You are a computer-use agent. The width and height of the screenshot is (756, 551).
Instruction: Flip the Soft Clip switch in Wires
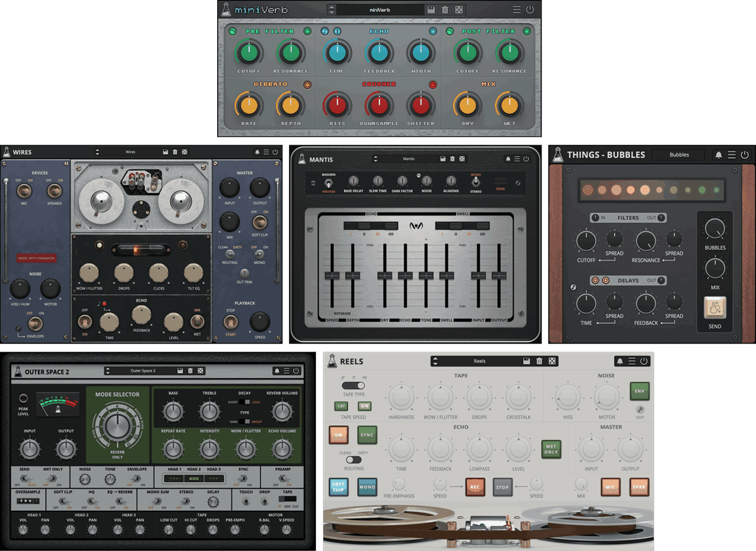click(x=260, y=221)
